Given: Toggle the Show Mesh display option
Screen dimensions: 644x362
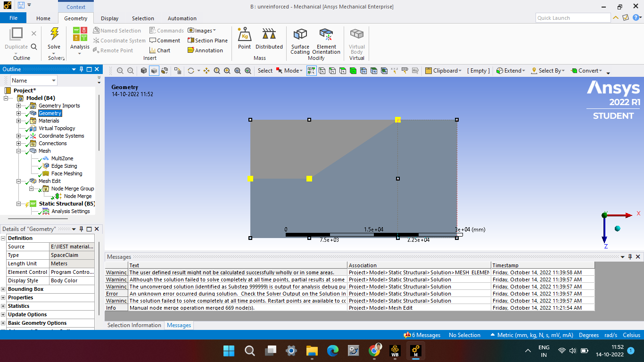Looking at the screenshot, I should click(x=165, y=71).
